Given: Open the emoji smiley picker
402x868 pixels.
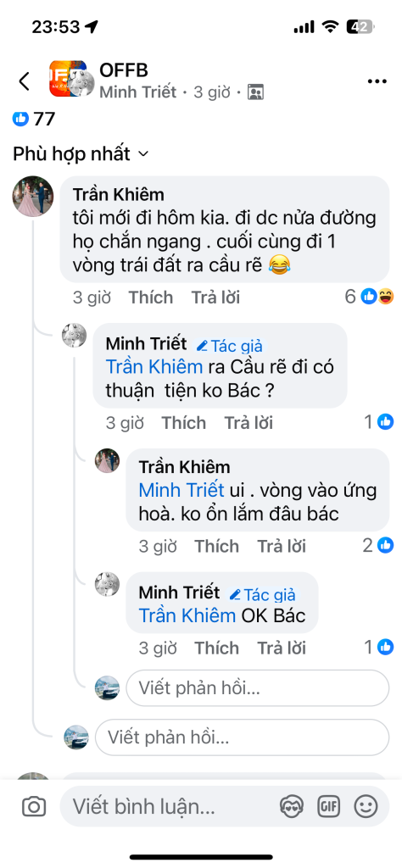Looking at the screenshot, I should click(x=366, y=806).
